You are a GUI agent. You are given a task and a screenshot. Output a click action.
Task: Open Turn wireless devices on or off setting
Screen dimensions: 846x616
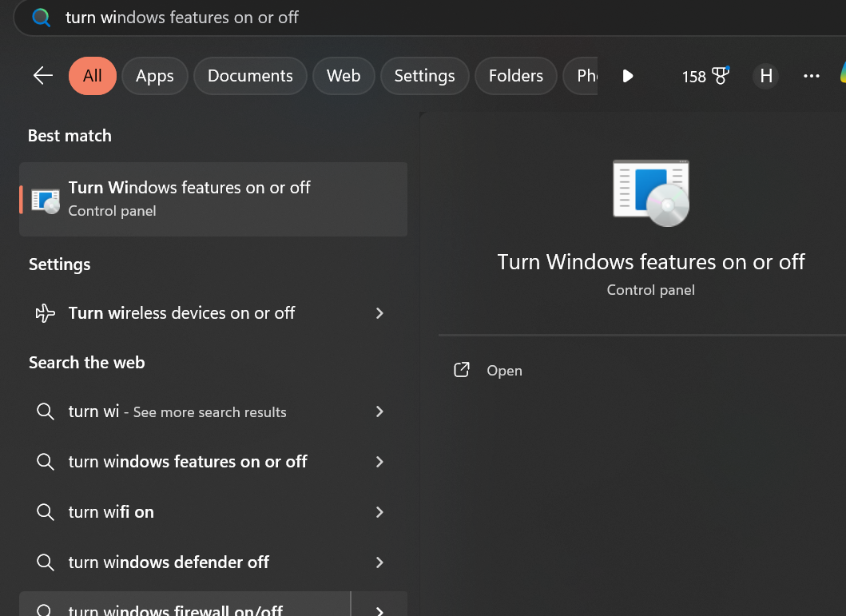point(213,313)
